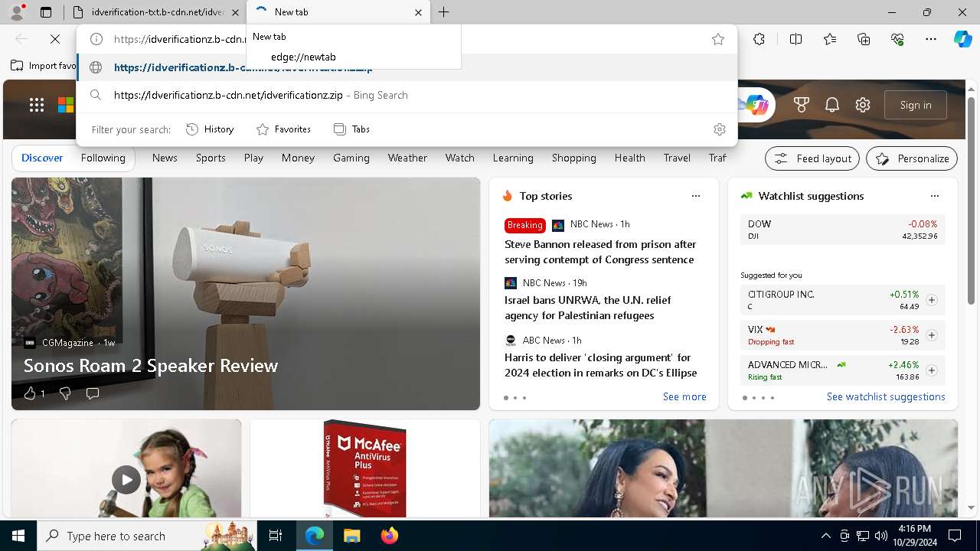This screenshot has width=980, height=551.
Task: Open the Windows Start menu
Action: tap(18, 536)
